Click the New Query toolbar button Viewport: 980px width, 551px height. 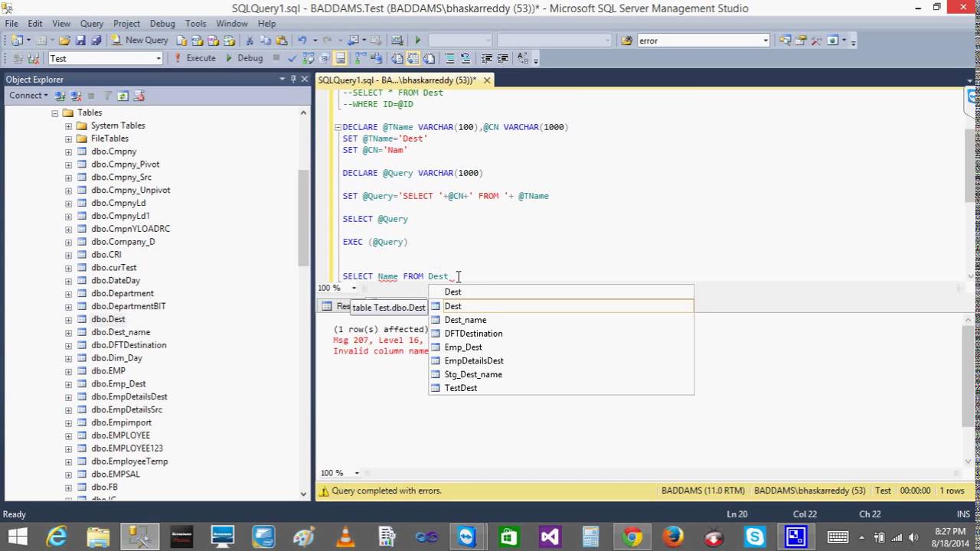[x=139, y=40]
